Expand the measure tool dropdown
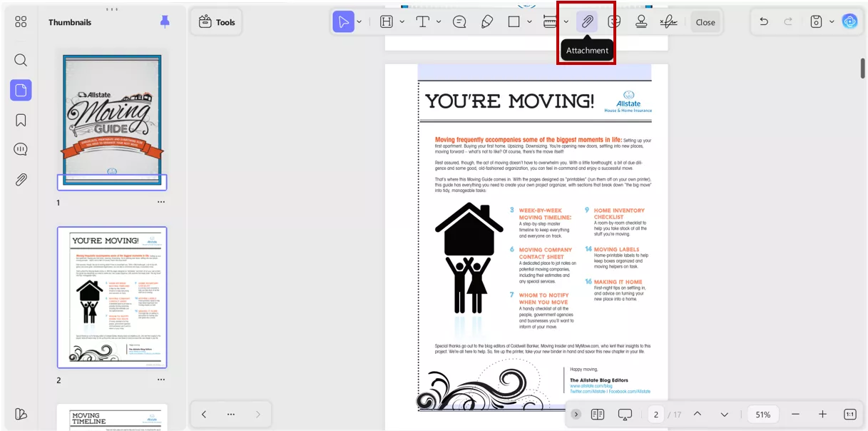The width and height of the screenshot is (868, 431). coord(564,21)
